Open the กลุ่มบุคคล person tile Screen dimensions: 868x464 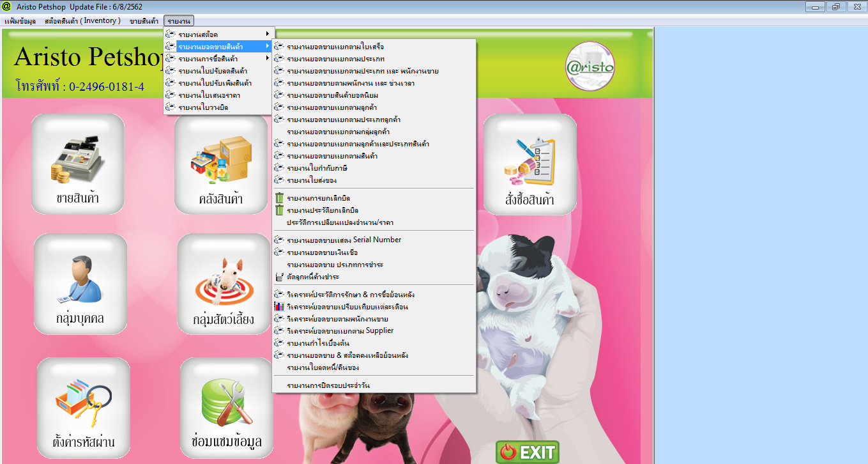[80, 283]
